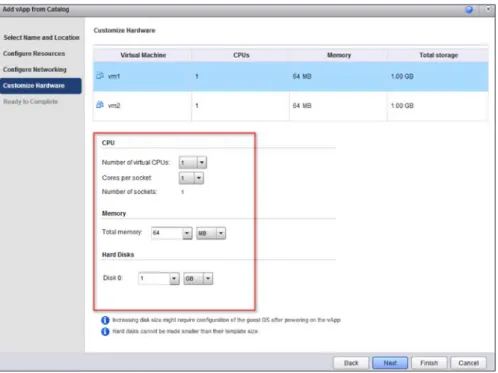The image size is (498, 373).
Task: Open Cores per socket dropdown
Action: click(x=199, y=178)
